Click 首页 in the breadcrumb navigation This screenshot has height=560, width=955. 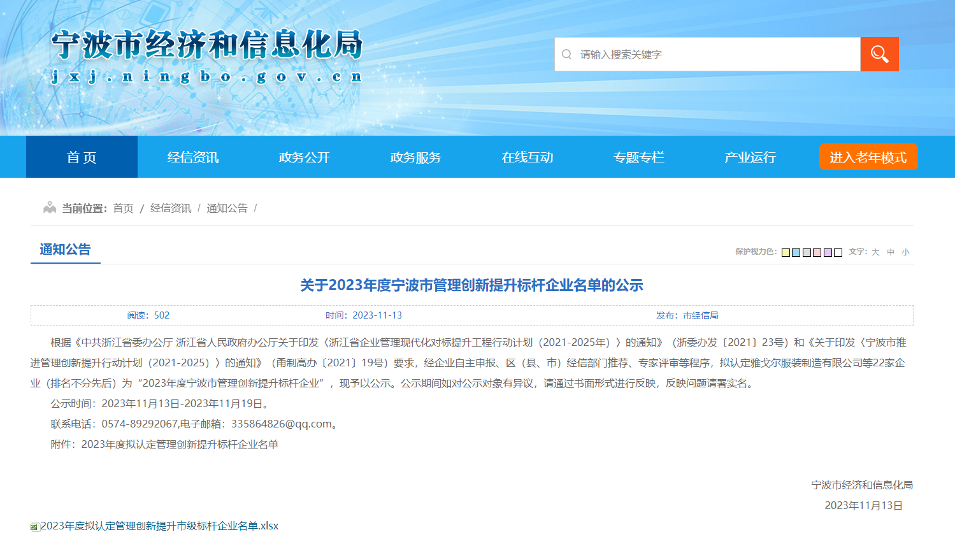(x=122, y=207)
